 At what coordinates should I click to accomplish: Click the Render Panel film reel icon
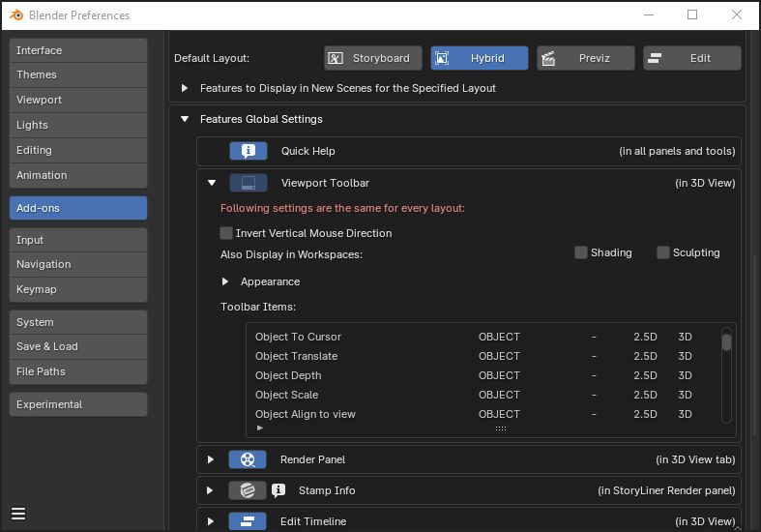248,459
